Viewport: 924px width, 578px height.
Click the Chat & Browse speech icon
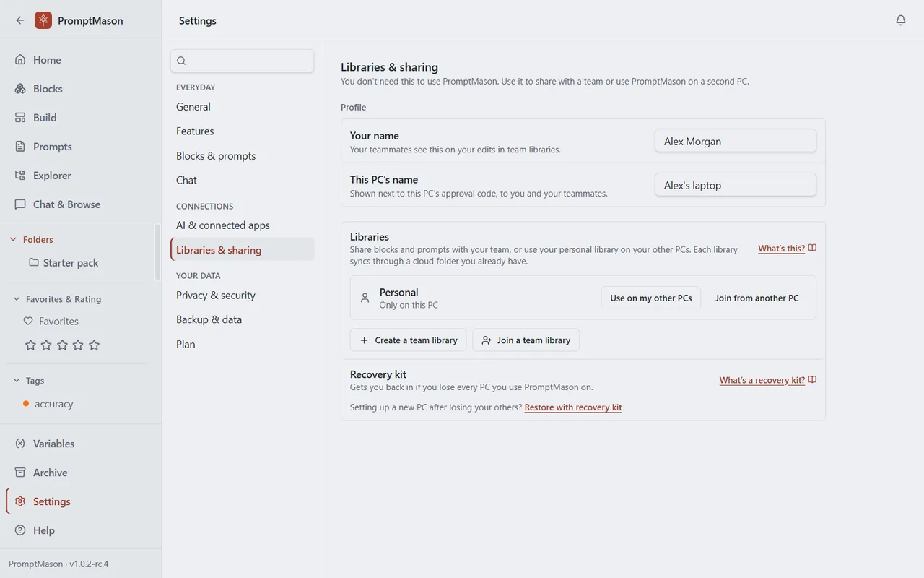[20, 204]
